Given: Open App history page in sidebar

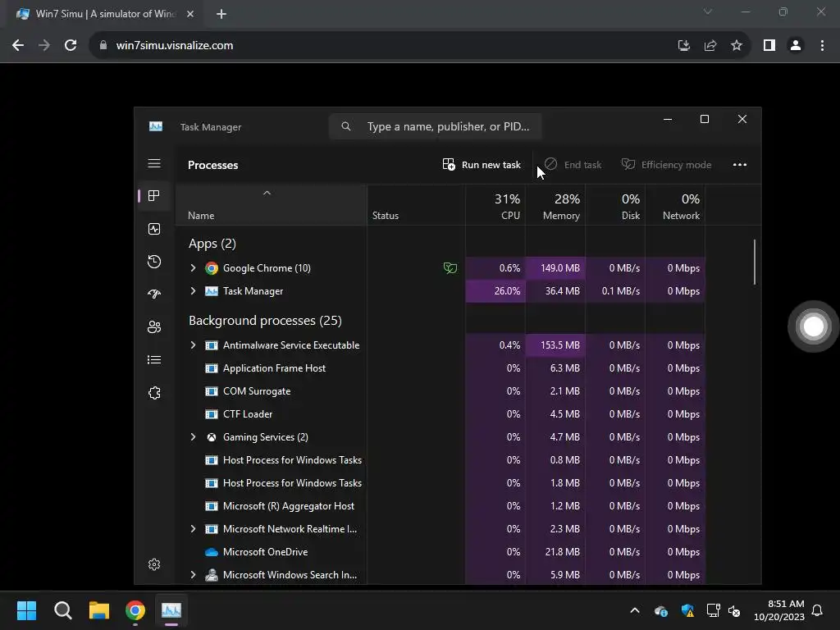Looking at the screenshot, I should (154, 262).
